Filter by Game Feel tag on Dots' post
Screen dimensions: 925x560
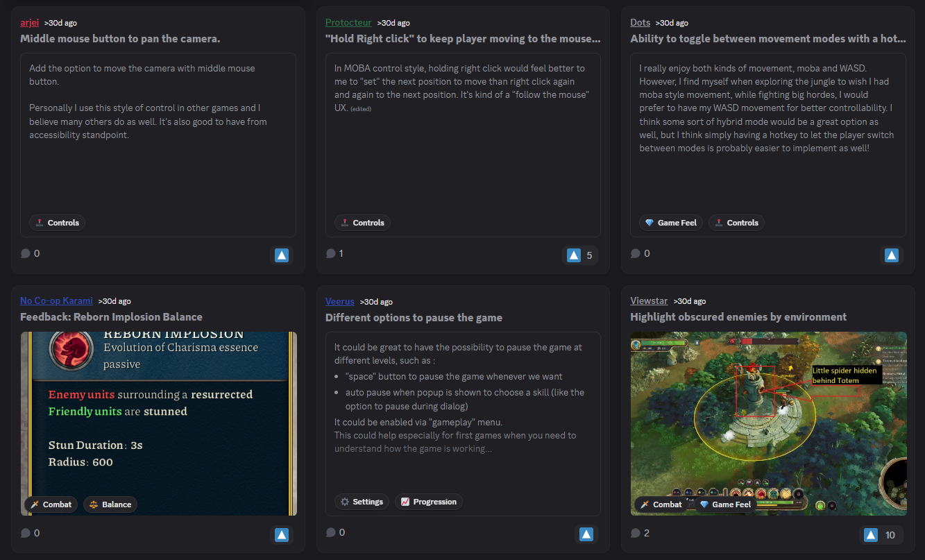pyautogui.click(x=671, y=223)
